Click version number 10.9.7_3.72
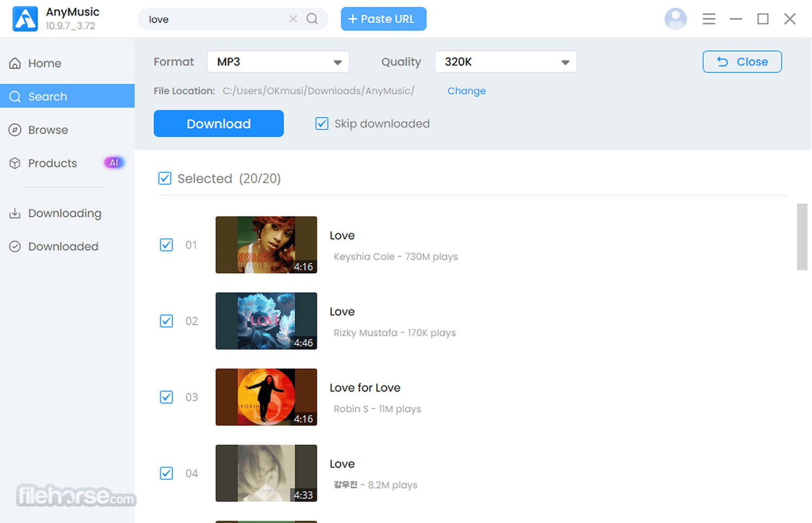This screenshot has height=523, width=812. click(x=70, y=26)
